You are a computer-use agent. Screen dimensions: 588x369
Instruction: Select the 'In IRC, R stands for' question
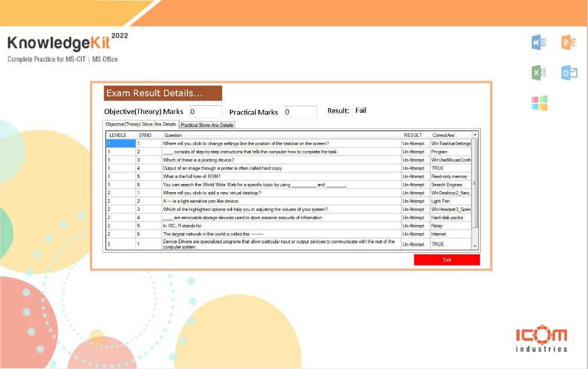pyautogui.click(x=281, y=226)
